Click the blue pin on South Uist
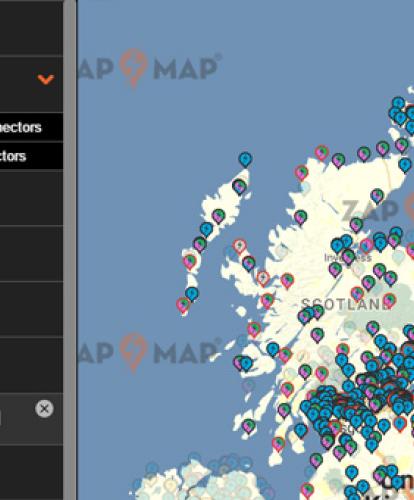 coord(192,295)
